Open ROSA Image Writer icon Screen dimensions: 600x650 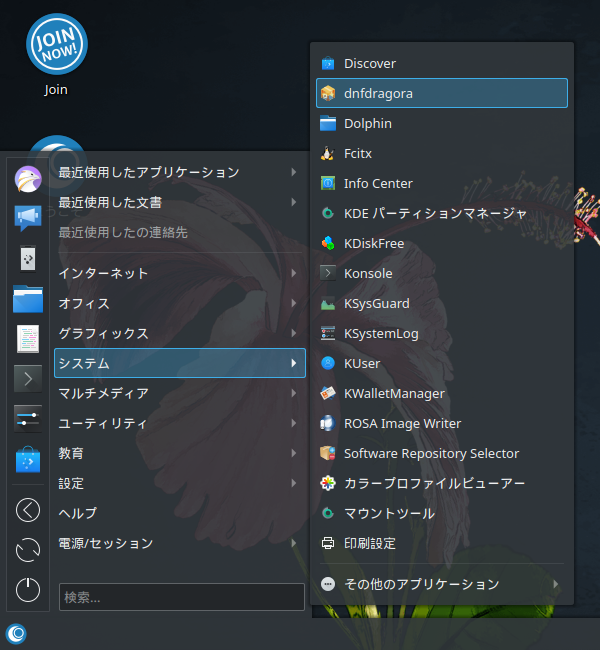click(x=328, y=423)
